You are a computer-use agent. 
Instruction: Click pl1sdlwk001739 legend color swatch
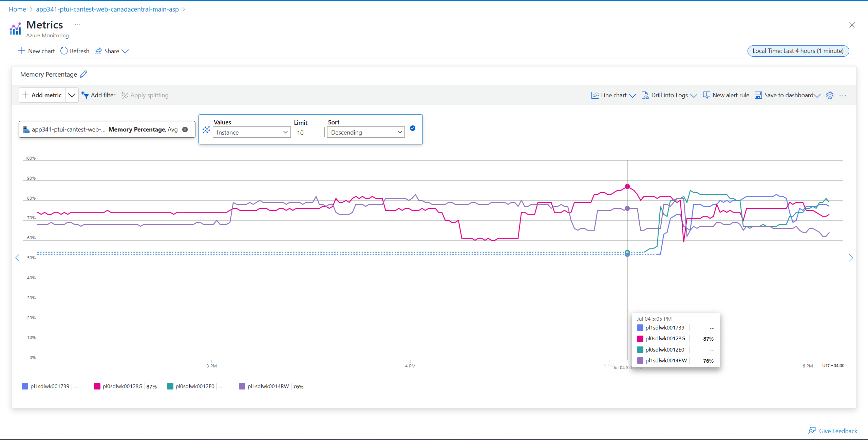click(25, 386)
